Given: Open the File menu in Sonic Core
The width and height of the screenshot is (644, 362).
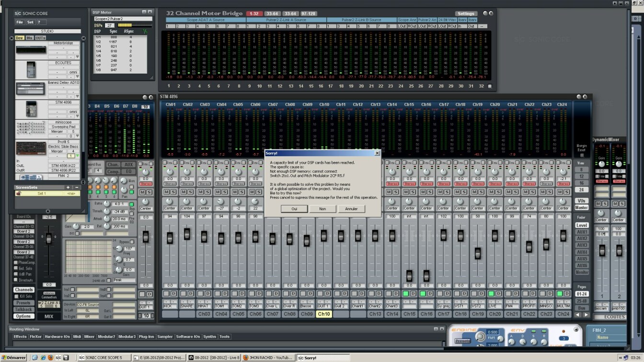Looking at the screenshot, I should pyautogui.click(x=20, y=22).
